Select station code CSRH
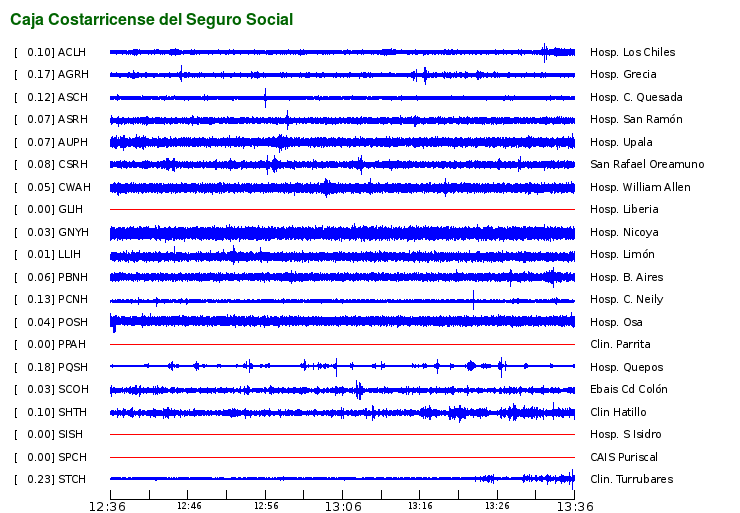The image size is (740, 513). tap(73, 165)
